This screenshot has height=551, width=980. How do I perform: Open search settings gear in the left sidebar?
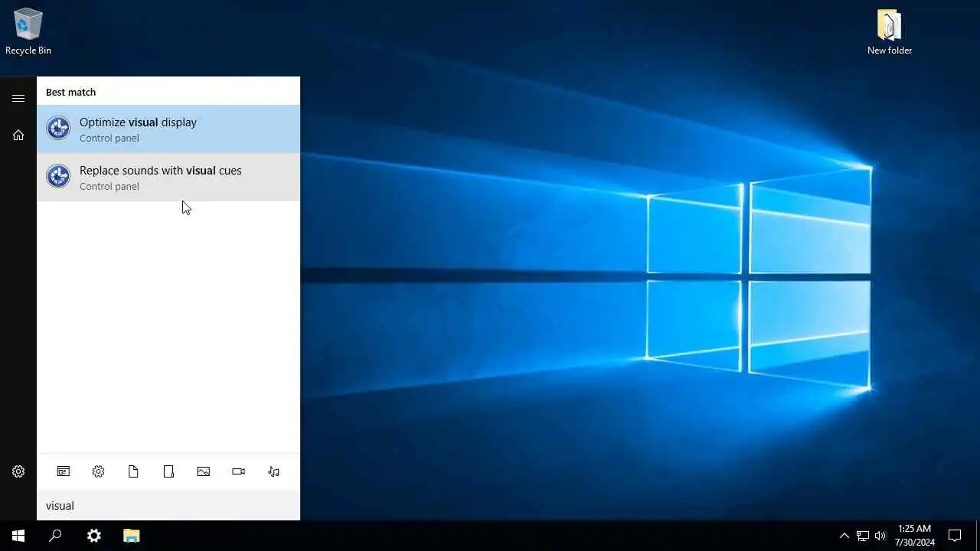point(18,471)
